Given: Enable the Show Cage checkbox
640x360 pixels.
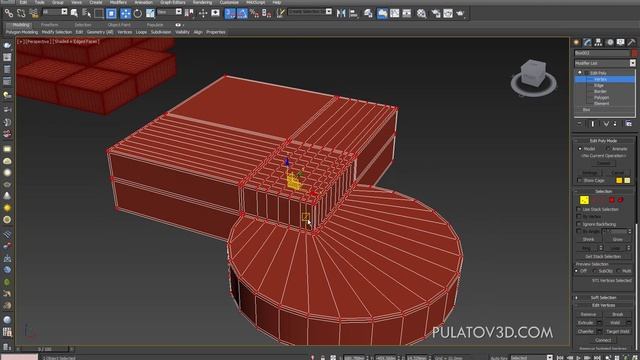Looking at the screenshot, I should tap(580, 180).
